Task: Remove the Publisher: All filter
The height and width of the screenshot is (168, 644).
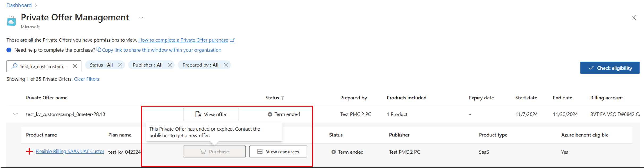Action: 170,65
